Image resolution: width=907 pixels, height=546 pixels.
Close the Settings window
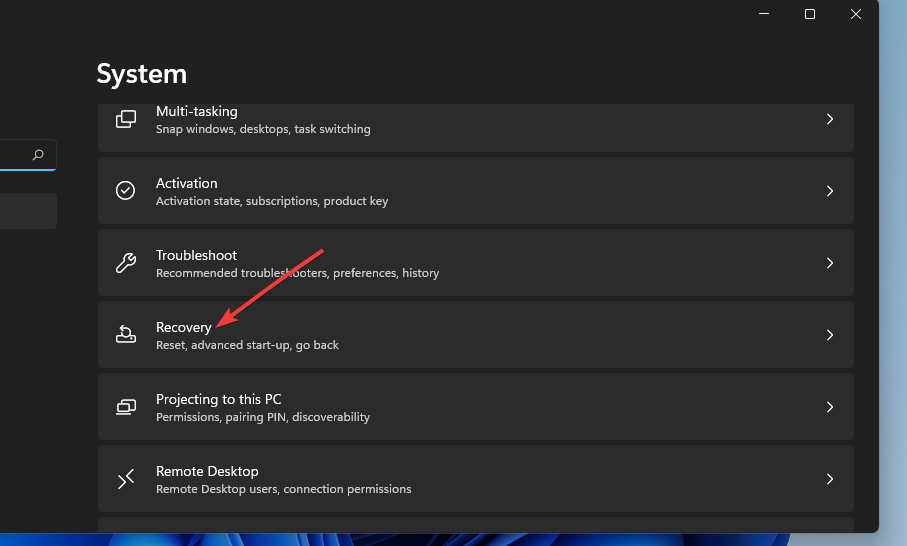coord(856,14)
